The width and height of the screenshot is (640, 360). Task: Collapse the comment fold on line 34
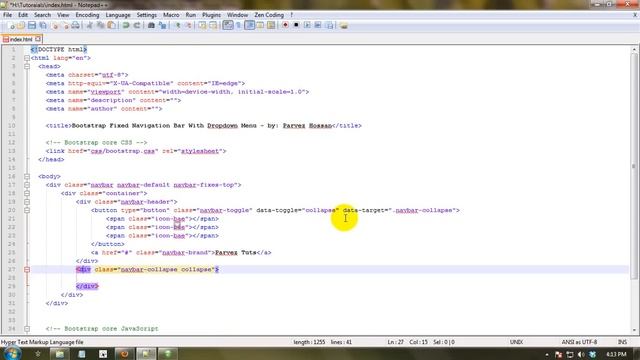click(x=27, y=329)
